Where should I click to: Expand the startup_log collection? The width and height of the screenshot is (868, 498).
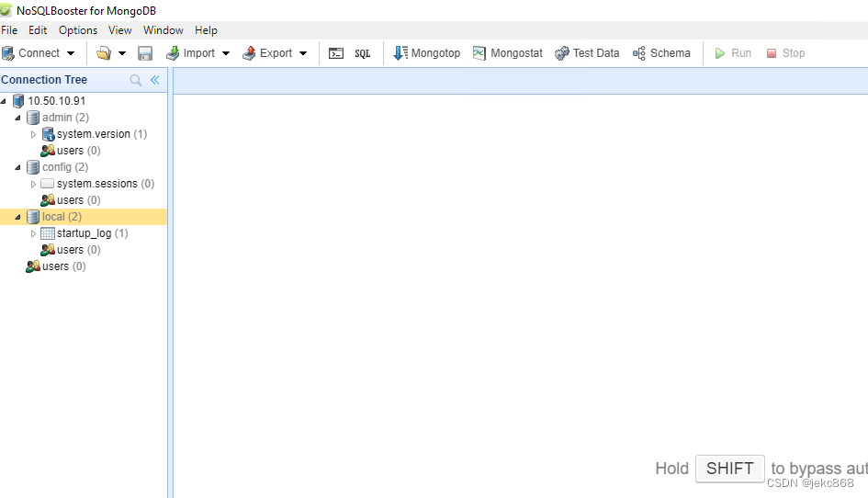point(33,233)
